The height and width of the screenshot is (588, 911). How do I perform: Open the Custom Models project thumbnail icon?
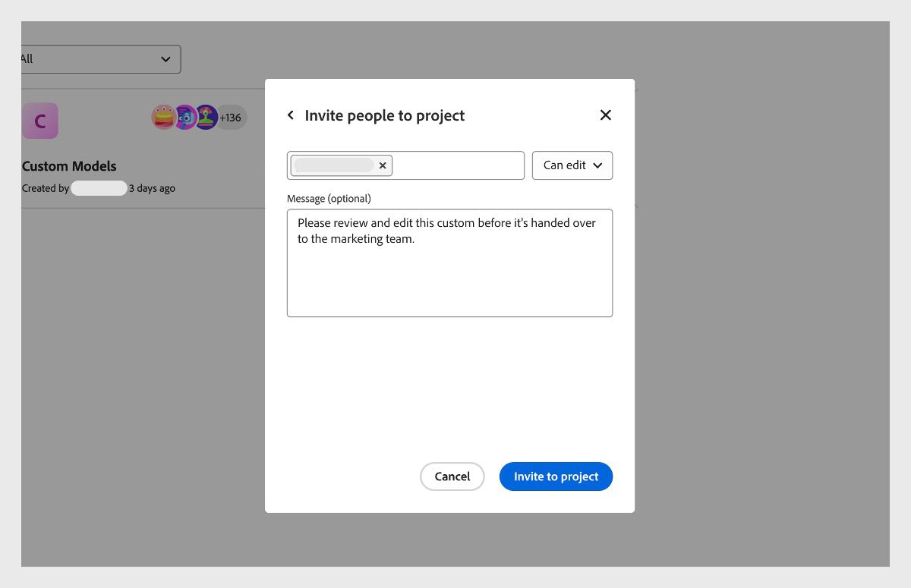coord(40,120)
